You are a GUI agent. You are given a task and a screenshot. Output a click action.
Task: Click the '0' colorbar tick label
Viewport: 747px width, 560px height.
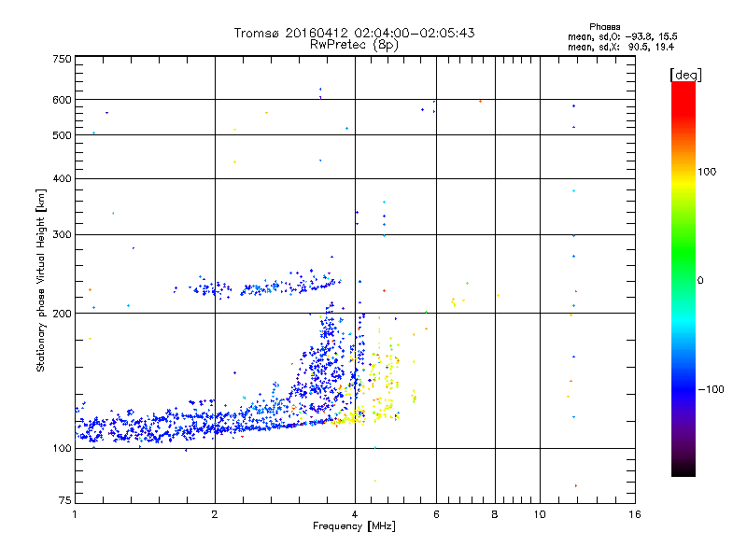pyautogui.click(x=699, y=281)
